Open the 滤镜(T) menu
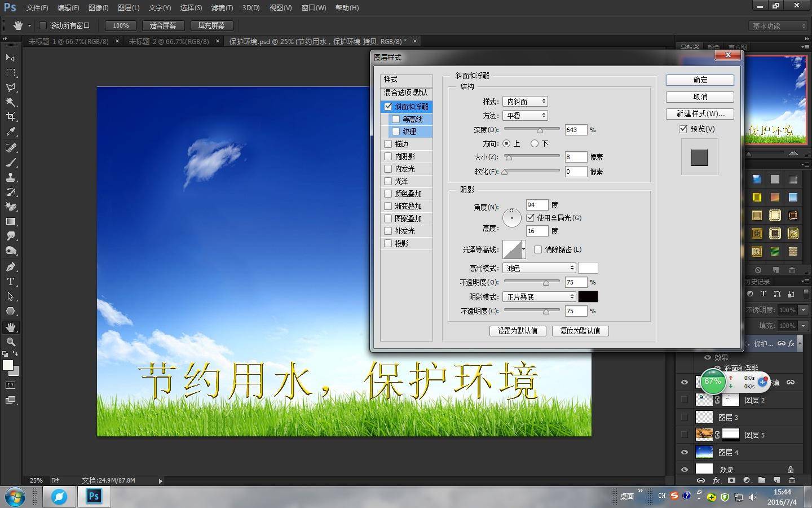This screenshot has width=812, height=508. tap(222, 8)
